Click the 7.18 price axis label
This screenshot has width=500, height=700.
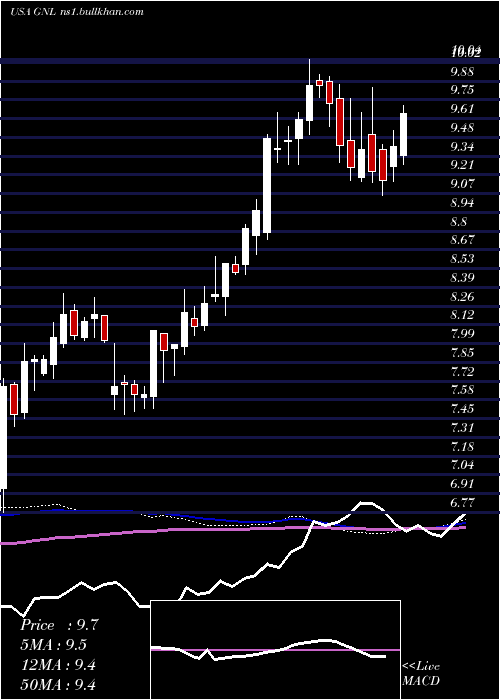(464, 446)
